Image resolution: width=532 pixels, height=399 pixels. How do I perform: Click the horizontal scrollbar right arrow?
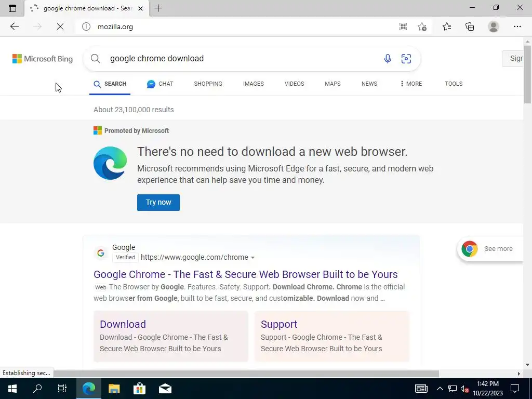[x=519, y=374]
